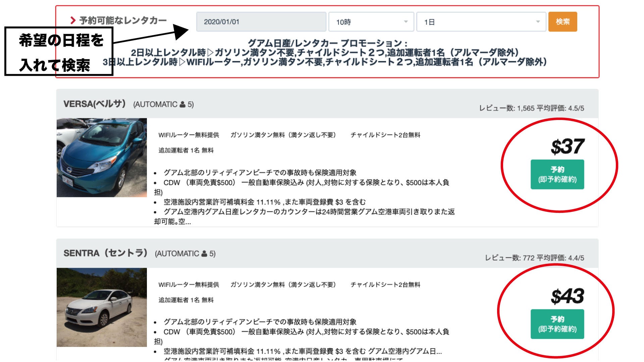The height and width of the screenshot is (362, 644).
Task: Click the 予約可能なレンタカー heading text
Action: click(123, 20)
